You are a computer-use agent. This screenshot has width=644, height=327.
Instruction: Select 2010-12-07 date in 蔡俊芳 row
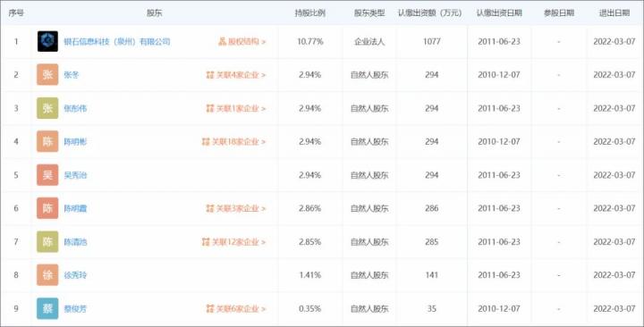click(x=499, y=309)
